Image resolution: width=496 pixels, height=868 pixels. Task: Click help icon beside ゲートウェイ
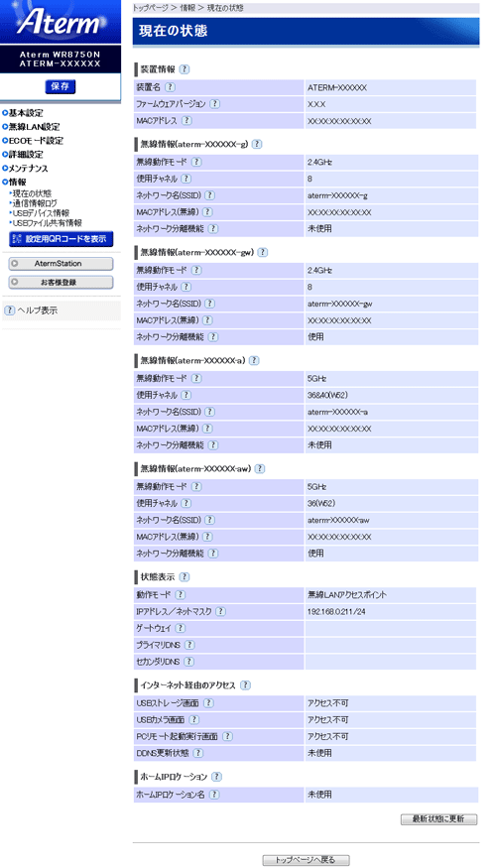[x=180, y=628]
